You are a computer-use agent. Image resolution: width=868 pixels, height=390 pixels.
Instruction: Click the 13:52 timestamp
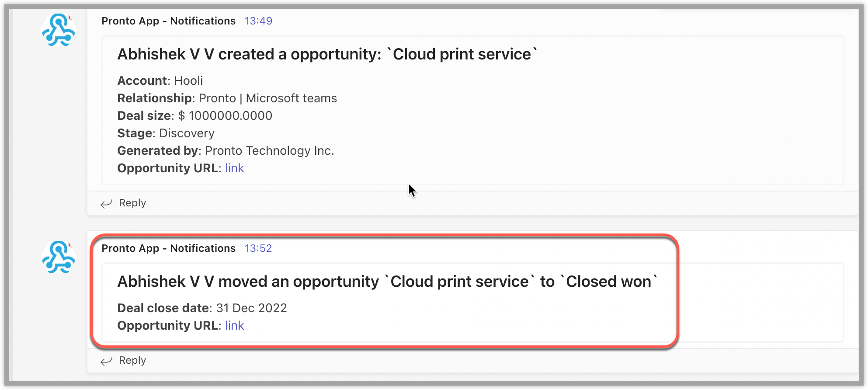pos(258,248)
